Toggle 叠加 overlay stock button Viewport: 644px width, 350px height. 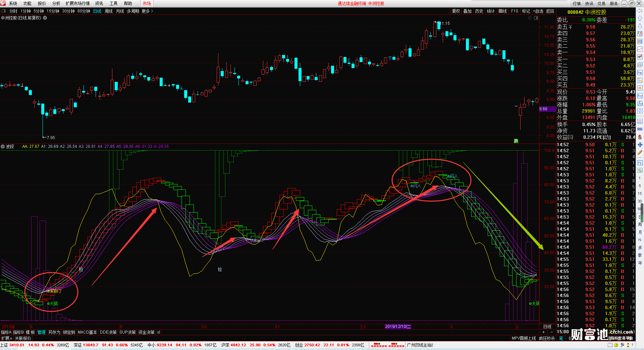pos(467,11)
